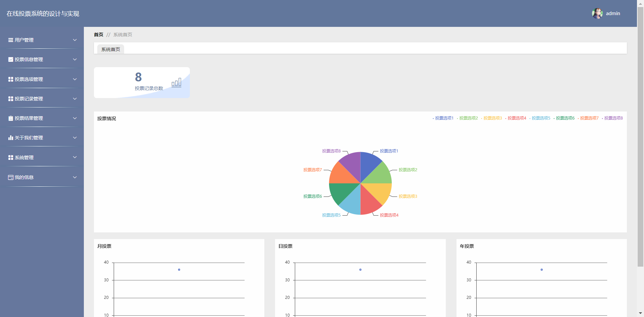
Task: Click the 投票情况 panel title
Action: coord(107,119)
